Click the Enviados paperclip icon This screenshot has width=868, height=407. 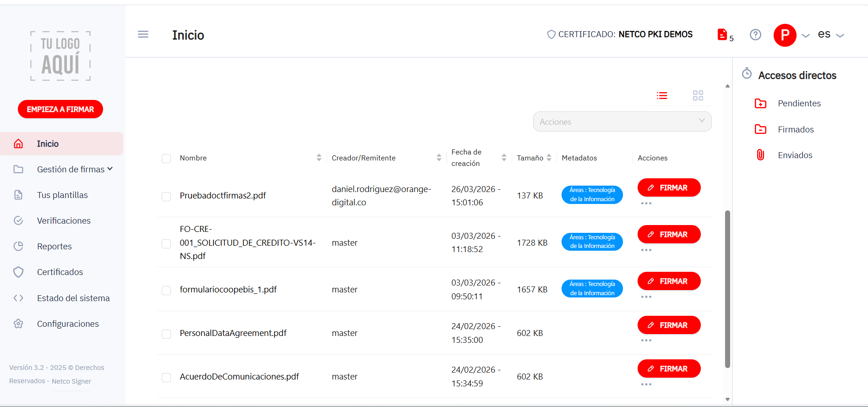pyautogui.click(x=760, y=155)
